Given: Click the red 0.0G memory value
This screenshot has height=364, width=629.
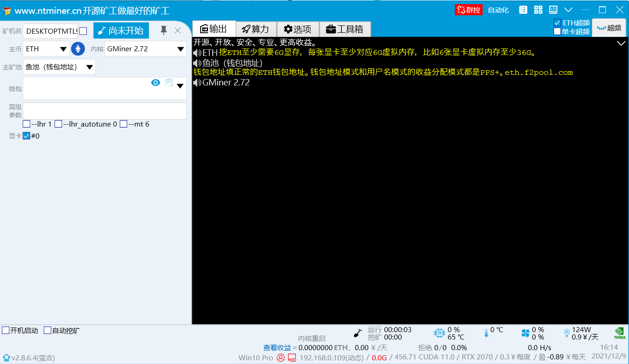Looking at the screenshot, I should (x=379, y=358).
